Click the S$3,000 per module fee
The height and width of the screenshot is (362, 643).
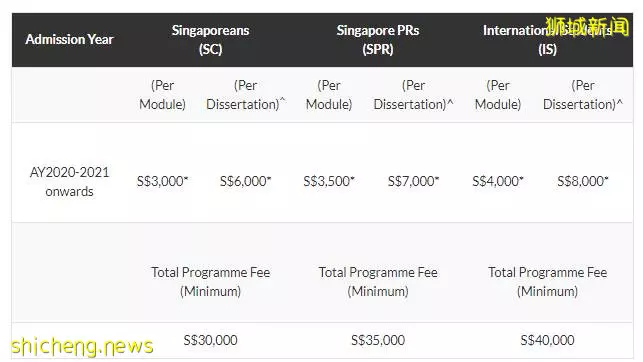tap(162, 181)
